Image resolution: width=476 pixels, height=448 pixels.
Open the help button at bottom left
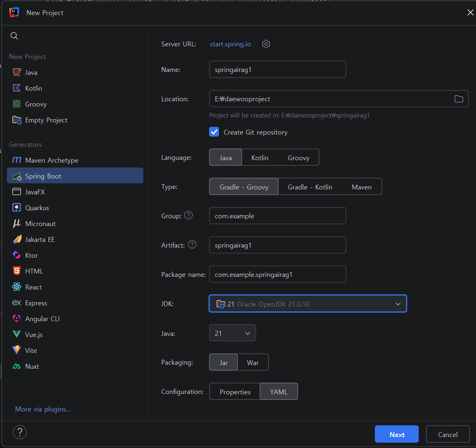click(20, 432)
